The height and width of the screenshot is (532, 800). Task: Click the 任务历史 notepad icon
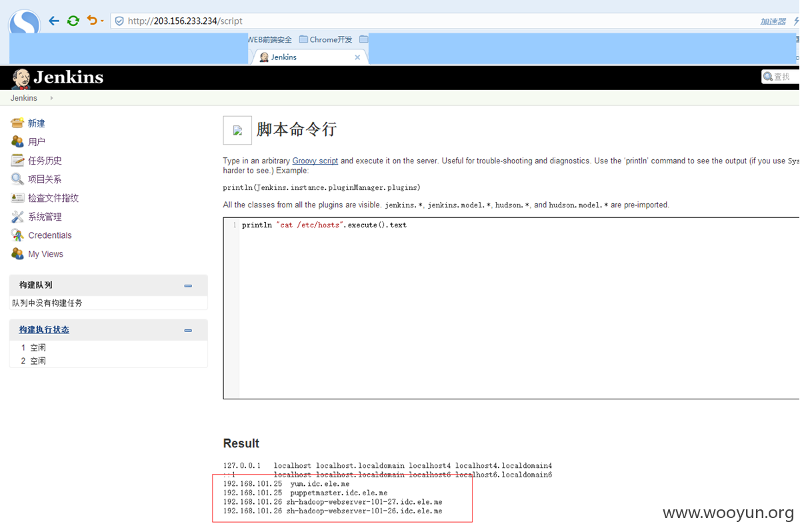(17, 160)
